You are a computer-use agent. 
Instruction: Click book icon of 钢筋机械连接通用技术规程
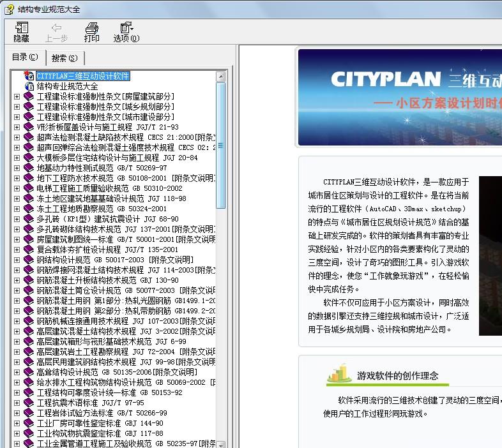29,321
